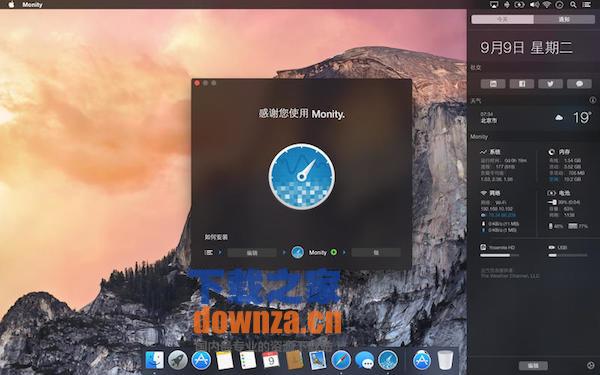
Task: Click the large Monity gauge logo
Action: coord(302,176)
